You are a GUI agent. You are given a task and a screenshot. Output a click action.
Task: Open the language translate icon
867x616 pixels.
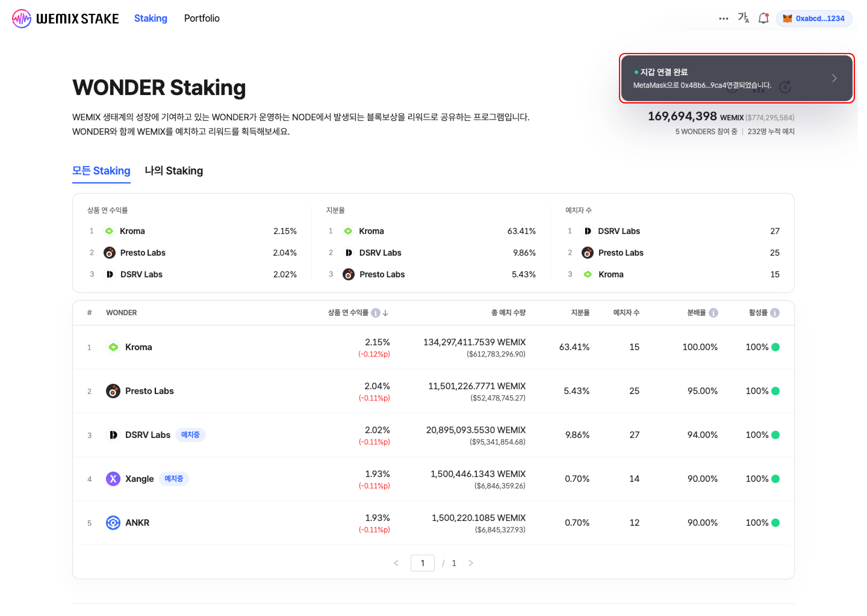click(x=743, y=18)
